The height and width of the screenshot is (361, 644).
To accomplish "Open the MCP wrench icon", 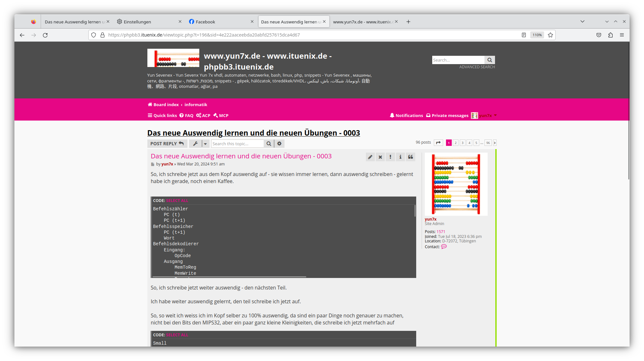I will point(216,115).
